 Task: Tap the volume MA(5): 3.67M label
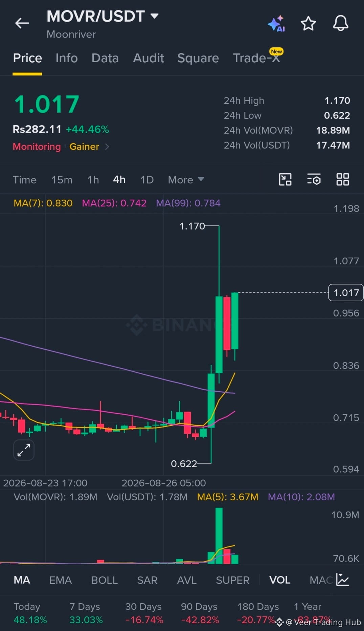tap(228, 497)
